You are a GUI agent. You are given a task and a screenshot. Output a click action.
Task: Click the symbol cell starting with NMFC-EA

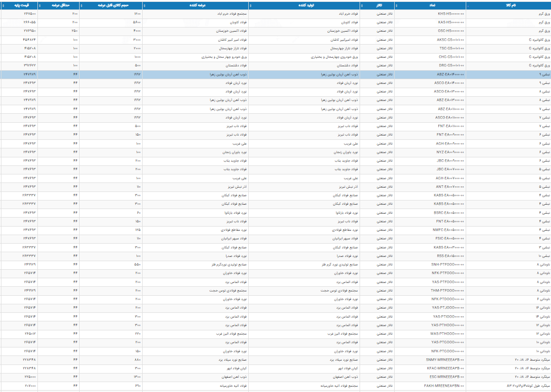point(431,230)
